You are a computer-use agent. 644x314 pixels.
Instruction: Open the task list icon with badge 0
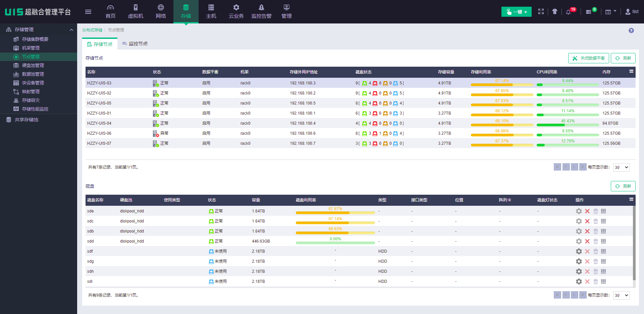(589, 12)
